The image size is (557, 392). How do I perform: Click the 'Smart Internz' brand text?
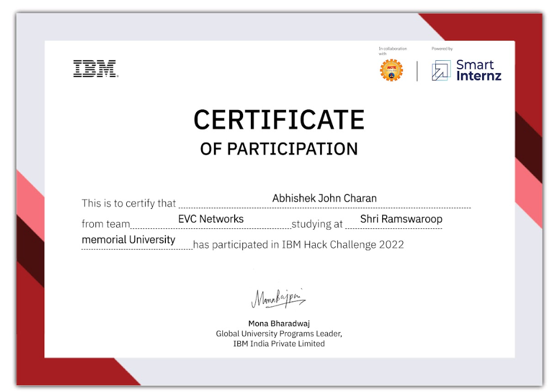tap(478, 70)
